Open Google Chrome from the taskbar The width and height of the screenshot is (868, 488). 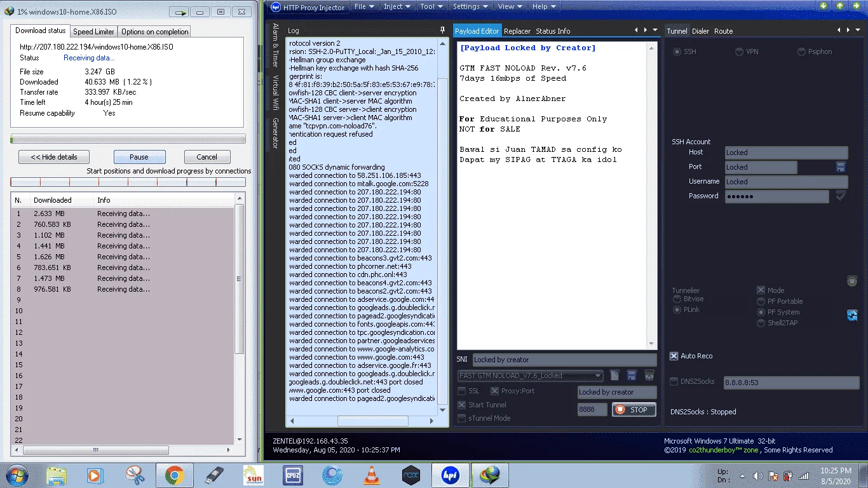175,475
